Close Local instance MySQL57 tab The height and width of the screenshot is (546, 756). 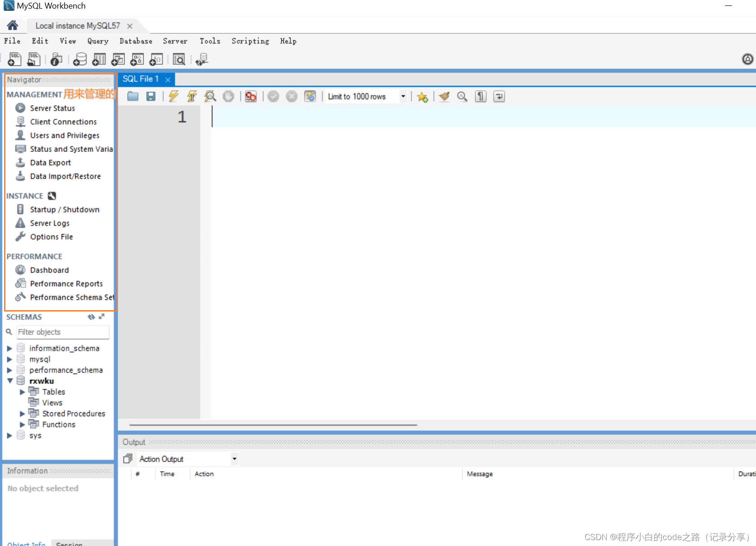pos(130,26)
